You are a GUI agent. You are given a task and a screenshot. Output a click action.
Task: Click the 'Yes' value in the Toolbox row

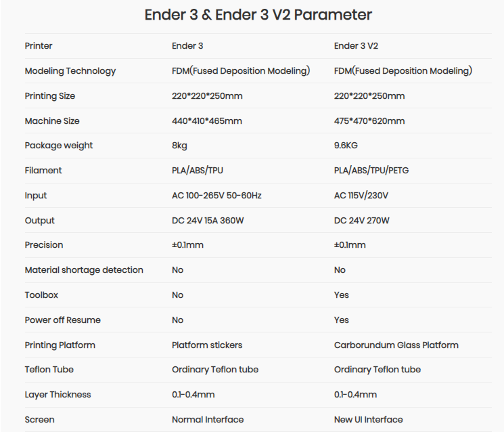point(342,295)
